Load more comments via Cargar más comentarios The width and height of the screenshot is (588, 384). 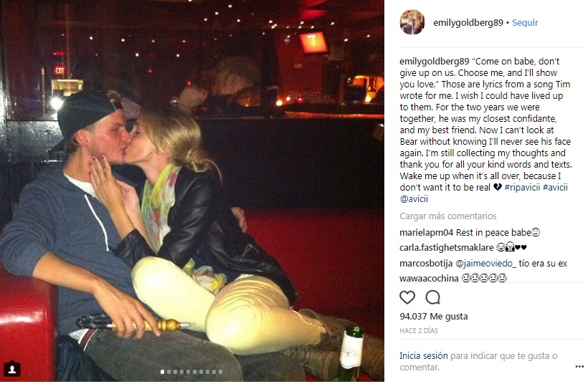(x=447, y=216)
